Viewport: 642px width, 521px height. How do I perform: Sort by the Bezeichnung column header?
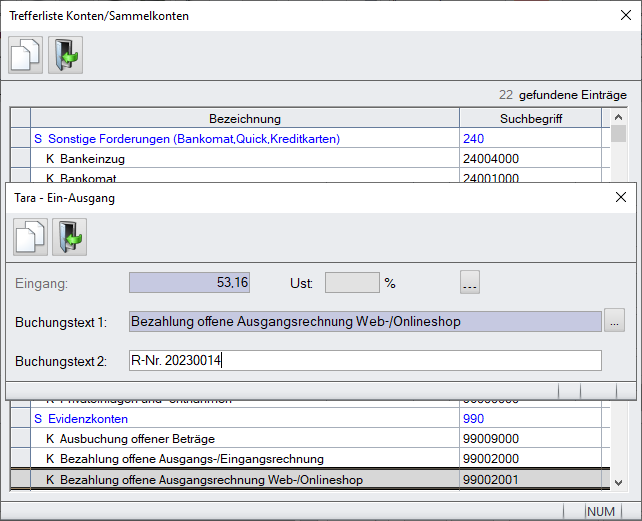coord(244,119)
